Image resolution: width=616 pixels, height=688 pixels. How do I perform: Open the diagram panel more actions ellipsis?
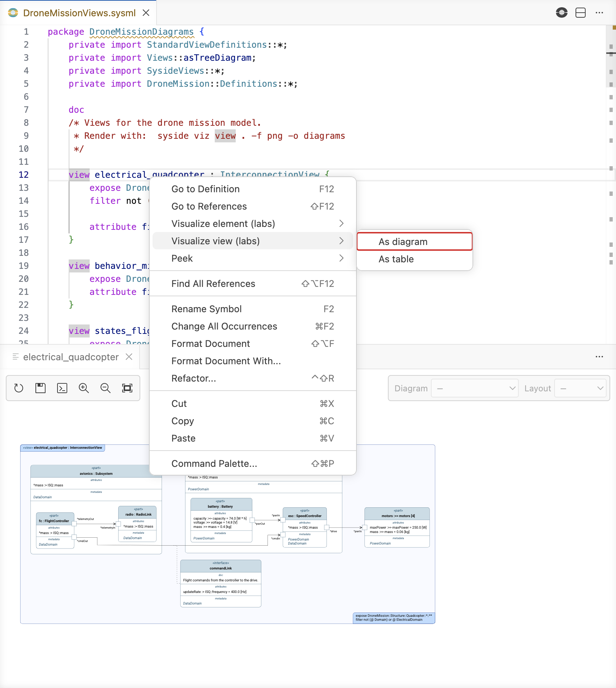coord(599,357)
